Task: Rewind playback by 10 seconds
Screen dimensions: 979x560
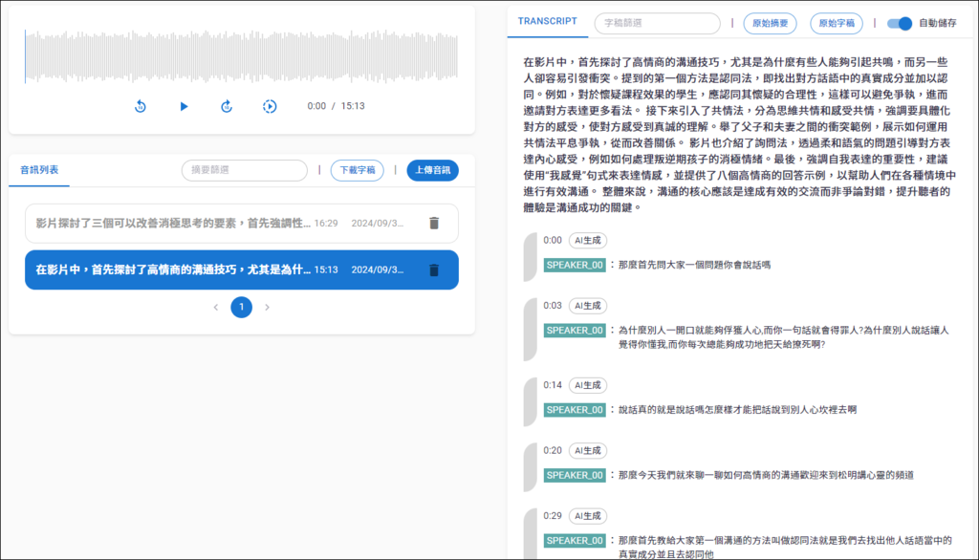Action: [x=141, y=107]
